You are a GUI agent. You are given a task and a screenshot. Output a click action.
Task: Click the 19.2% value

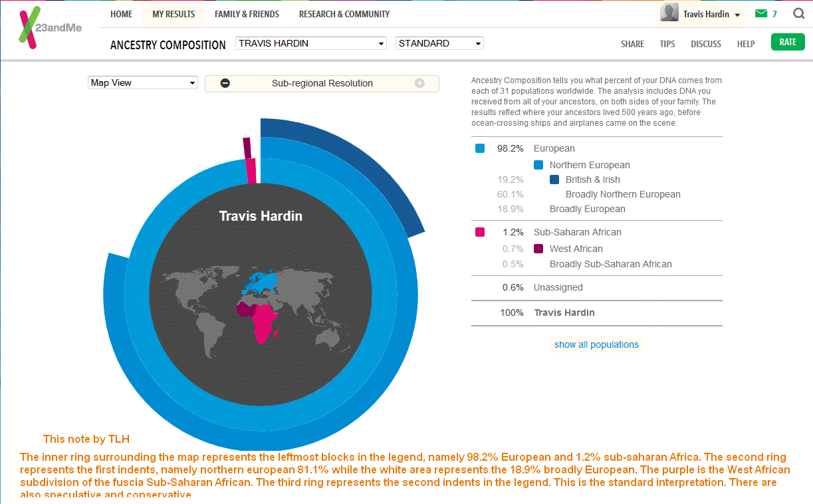(x=511, y=180)
